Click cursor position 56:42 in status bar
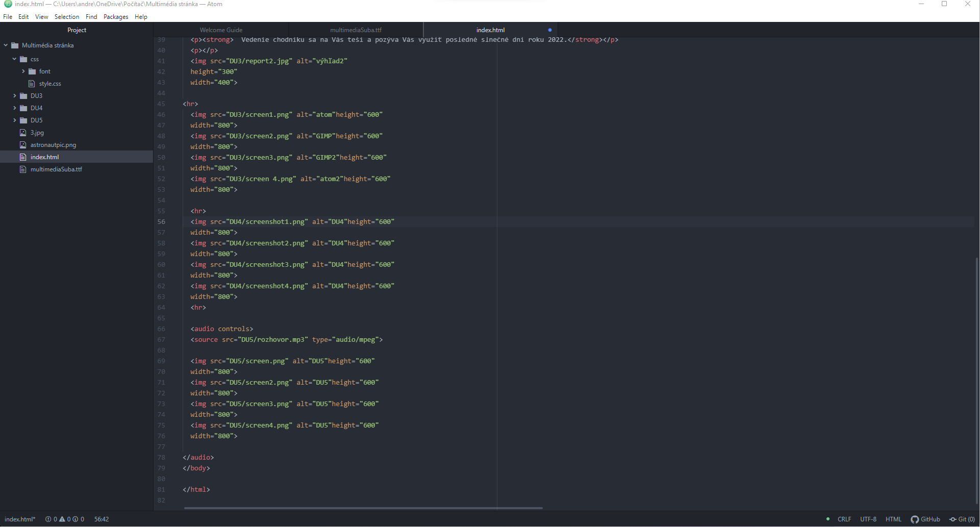 [102, 519]
